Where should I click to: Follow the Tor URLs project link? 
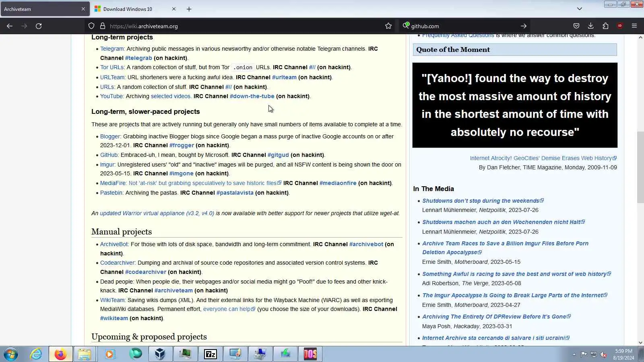(112, 67)
